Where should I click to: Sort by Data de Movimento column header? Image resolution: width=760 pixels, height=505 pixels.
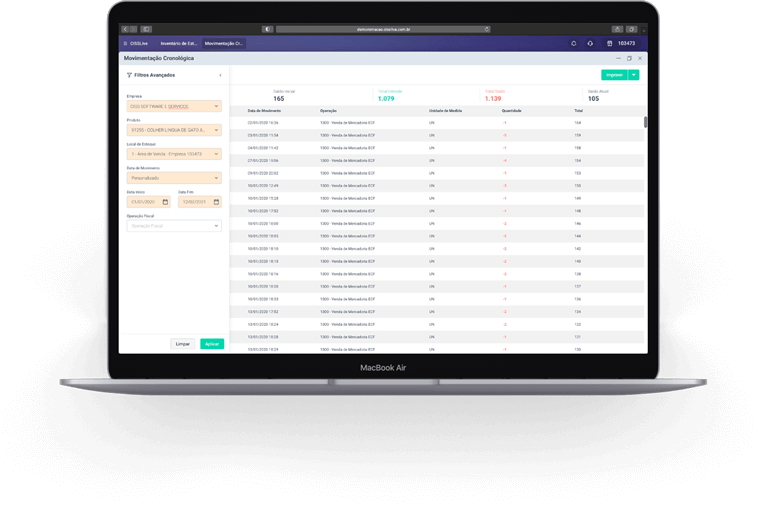click(x=264, y=111)
